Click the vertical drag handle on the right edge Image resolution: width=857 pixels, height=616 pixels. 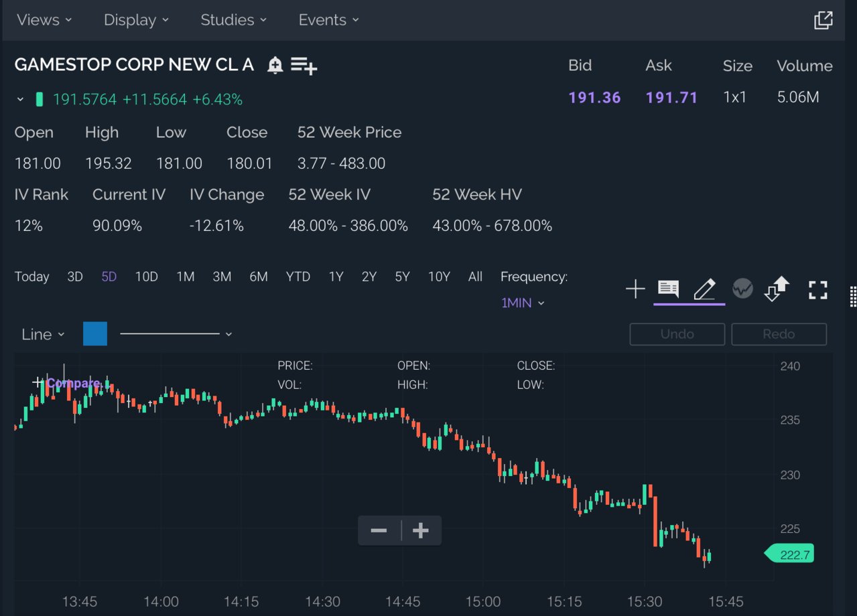853,295
